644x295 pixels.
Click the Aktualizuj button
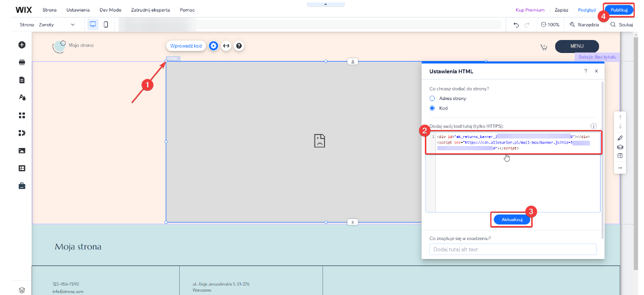(x=512, y=219)
